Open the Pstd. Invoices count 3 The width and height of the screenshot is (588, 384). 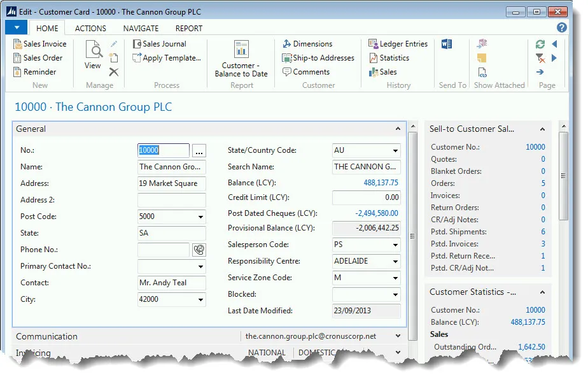click(x=543, y=244)
